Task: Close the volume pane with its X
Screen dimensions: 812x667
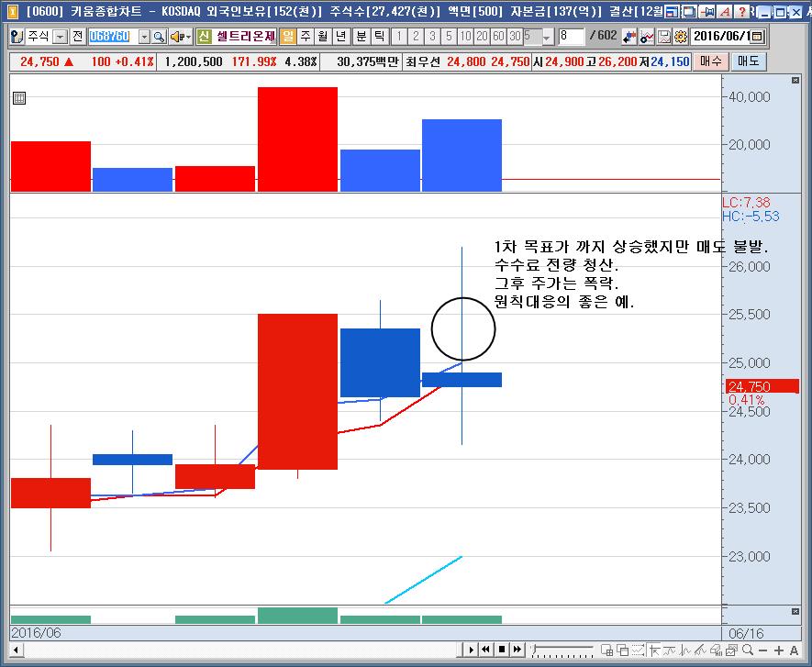Action: pos(795,80)
